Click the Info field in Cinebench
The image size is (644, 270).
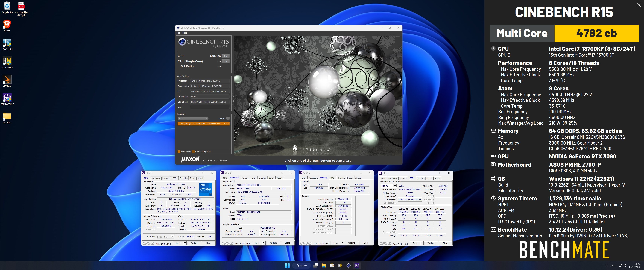210,107
